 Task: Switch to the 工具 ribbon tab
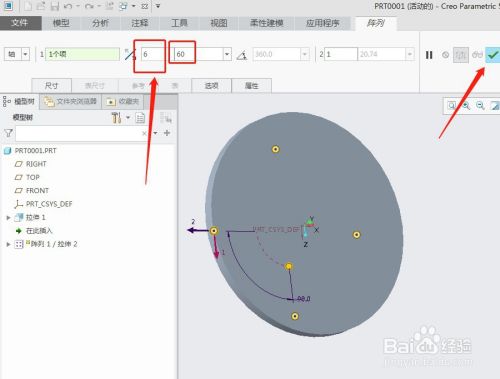(x=179, y=23)
